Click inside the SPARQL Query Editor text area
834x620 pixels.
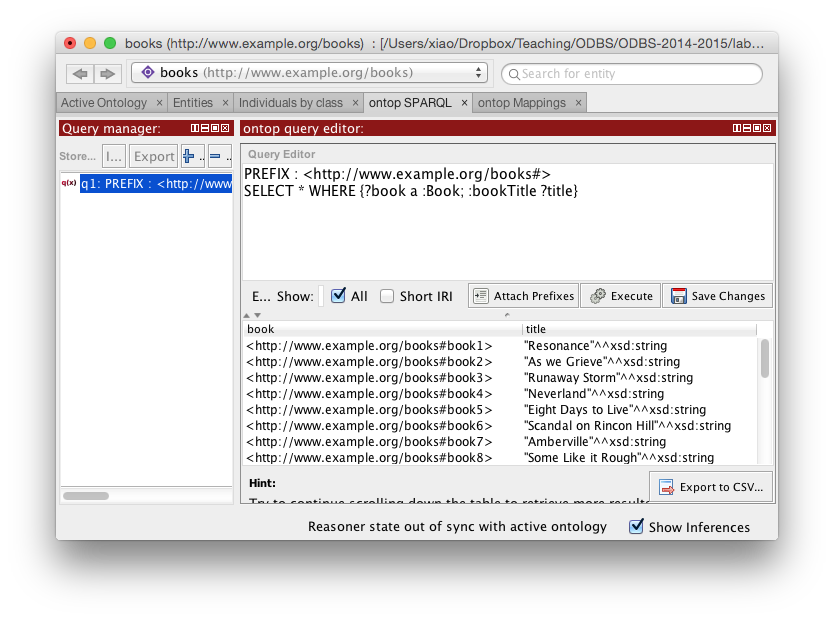508,222
